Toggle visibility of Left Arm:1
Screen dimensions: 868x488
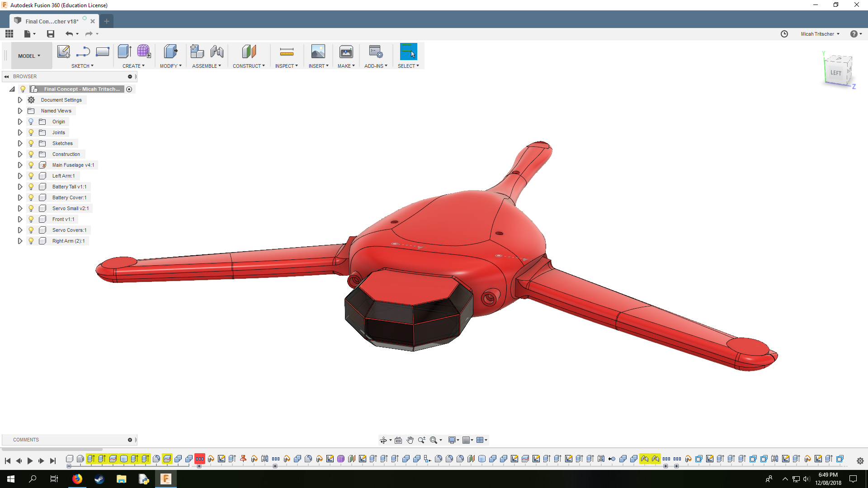pyautogui.click(x=31, y=176)
